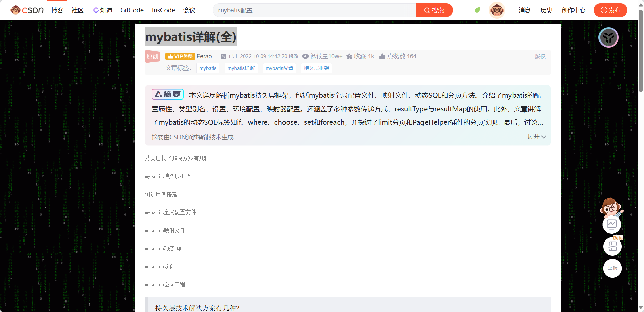Click the blog analytics chart floating icon

[x=612, y=224]
